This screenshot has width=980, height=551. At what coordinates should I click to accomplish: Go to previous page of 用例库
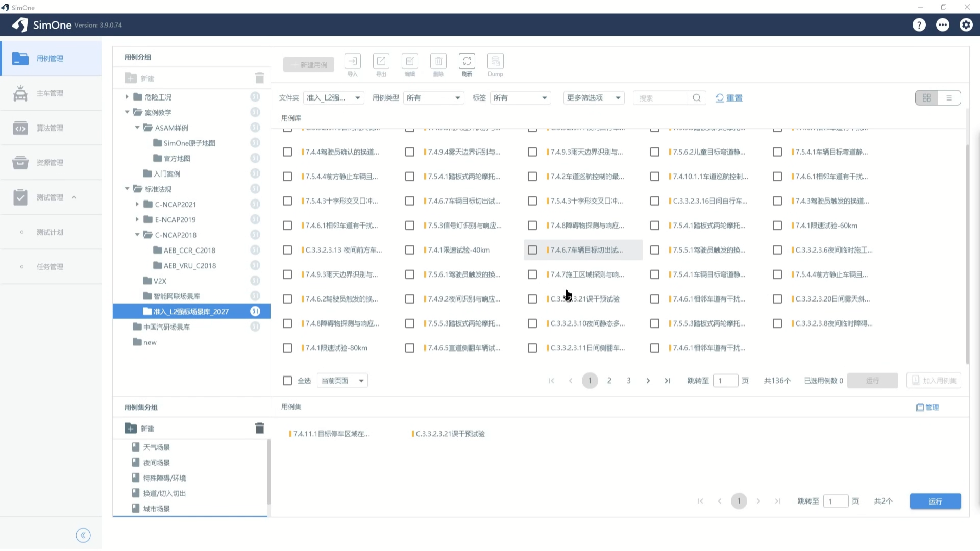pos(571,381)
